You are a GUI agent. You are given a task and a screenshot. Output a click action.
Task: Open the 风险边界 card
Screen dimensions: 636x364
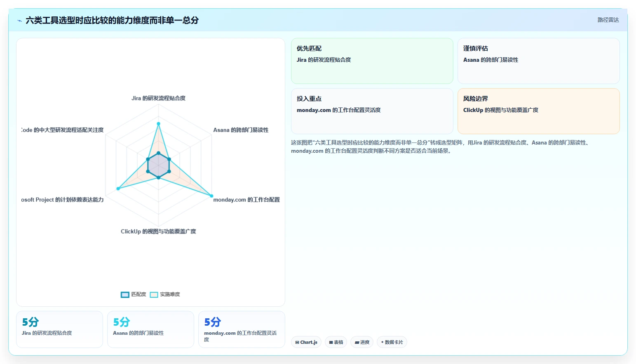point(538,111)
